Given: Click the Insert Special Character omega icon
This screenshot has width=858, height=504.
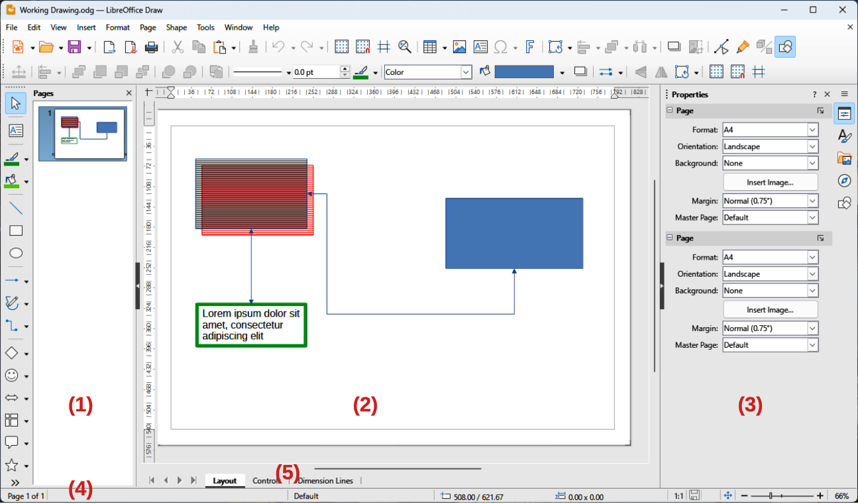Looking at the screenshot, I should (x=502, y=47).
